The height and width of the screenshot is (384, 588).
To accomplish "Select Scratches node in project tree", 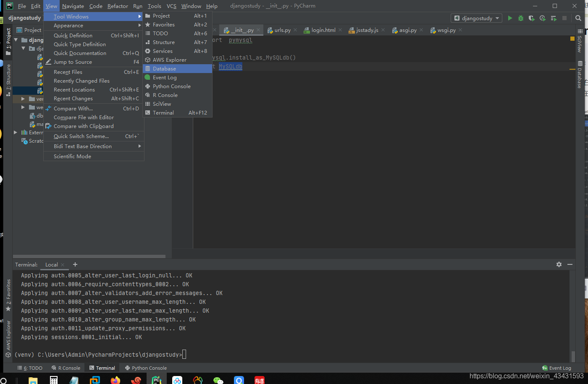I will pos(33,141).
